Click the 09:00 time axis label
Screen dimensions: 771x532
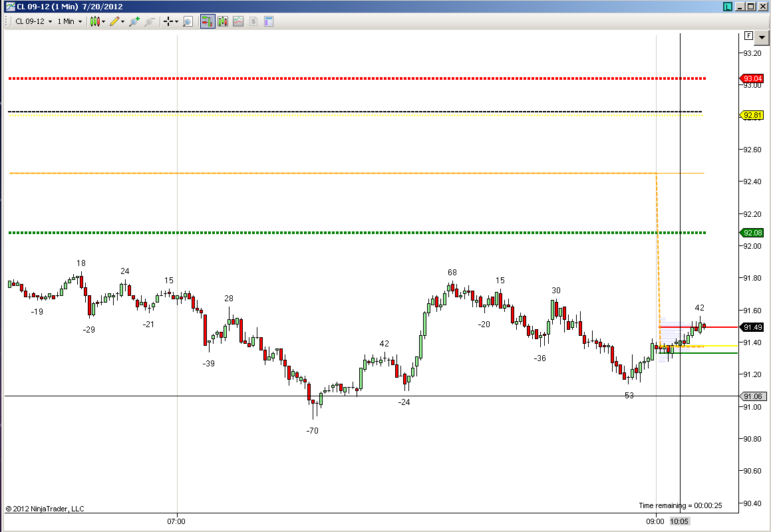[655, 521]
